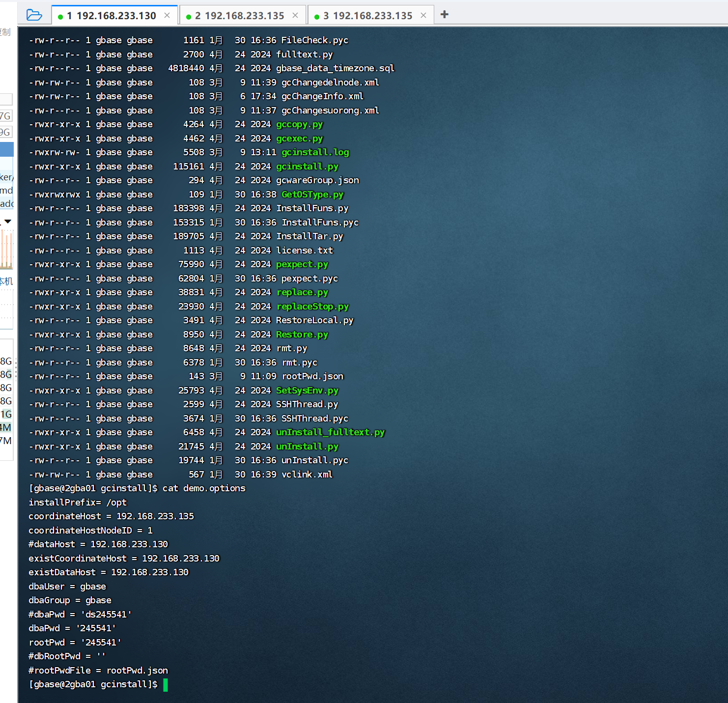Click the 'dbaUser = gbase' line
728x703 pixels.
coord(67,587)
